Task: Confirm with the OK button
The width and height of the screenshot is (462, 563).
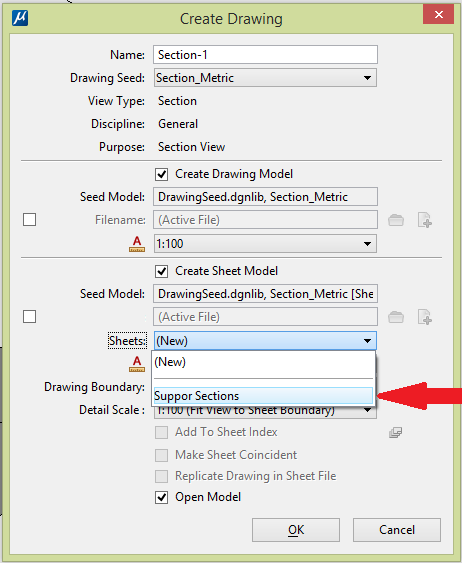Action: (x=296, y=530)
